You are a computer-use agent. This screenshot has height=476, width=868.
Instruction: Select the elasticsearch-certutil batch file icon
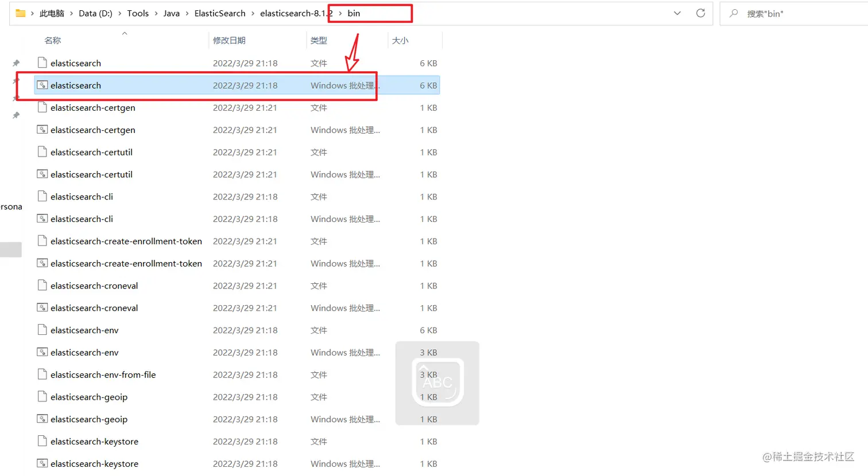click(42, 174)
